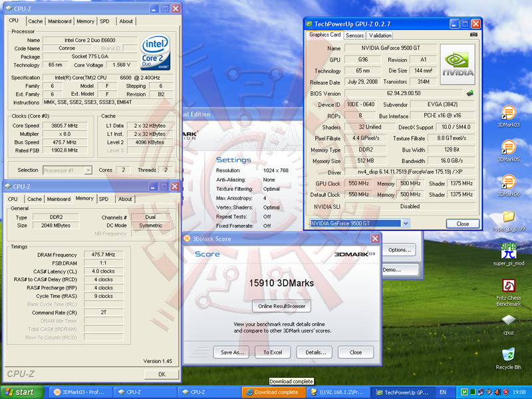Open Mainboard tab in top CPU-Z window
This screenshot has height=399, width=532.
[x=60, y=21]
